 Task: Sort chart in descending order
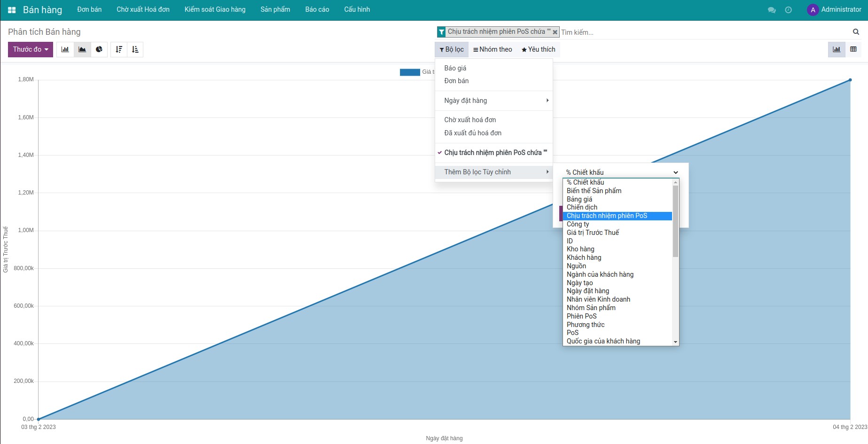[119, 49]
